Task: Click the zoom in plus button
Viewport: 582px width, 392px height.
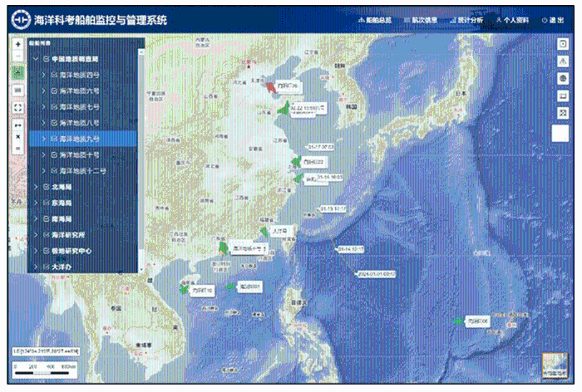Action: [x=18, y=44]
